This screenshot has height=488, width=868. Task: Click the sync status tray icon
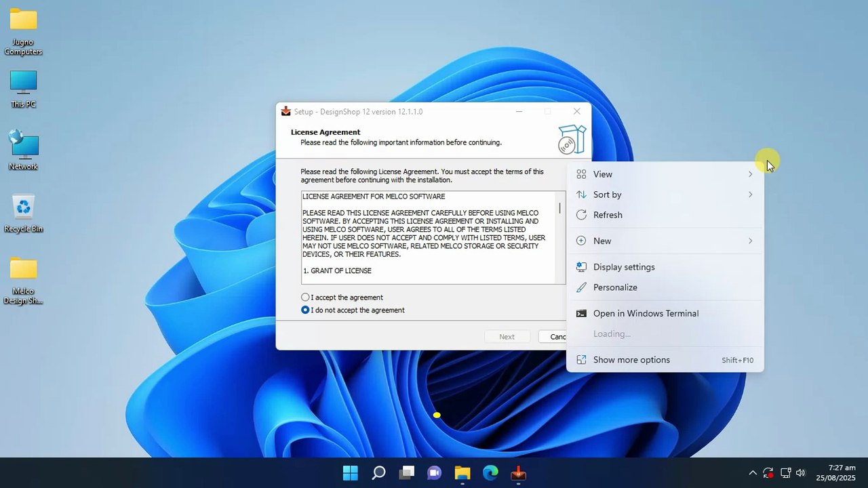(768, 473)
